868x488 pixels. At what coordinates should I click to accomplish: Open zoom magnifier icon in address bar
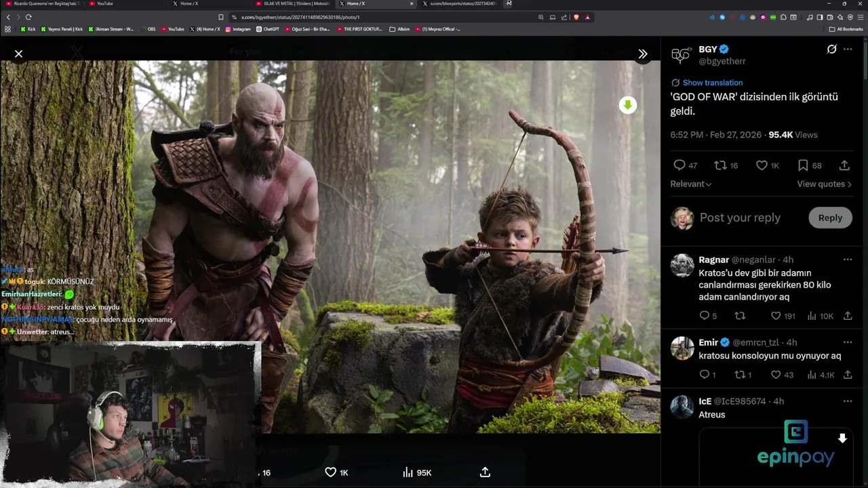tap(540, 17)
